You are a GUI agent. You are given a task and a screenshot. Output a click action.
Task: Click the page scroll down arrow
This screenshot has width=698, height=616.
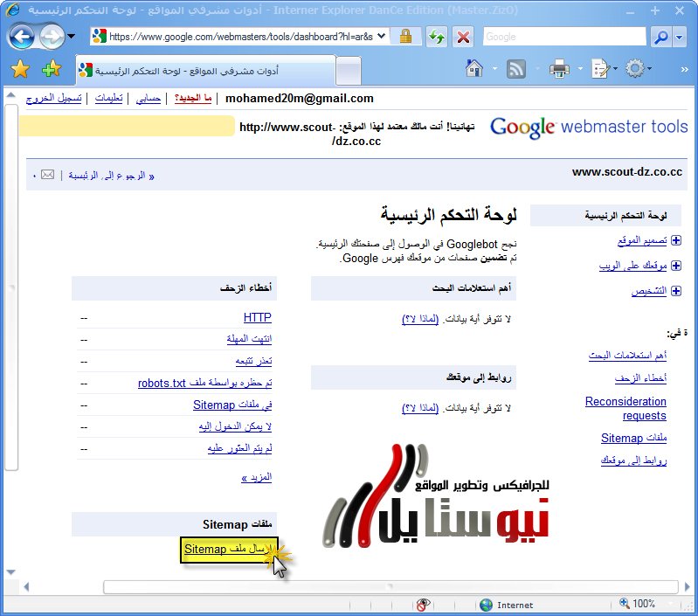(x=11, y=572)
